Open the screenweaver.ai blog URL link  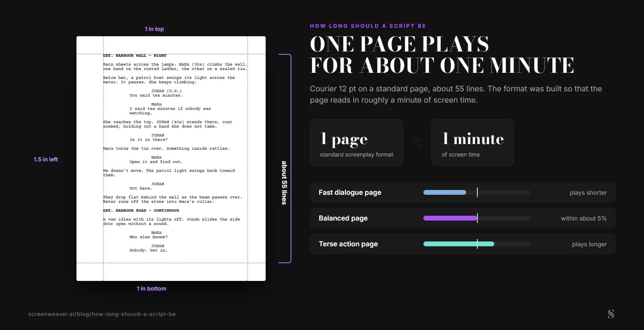point(102,314)
